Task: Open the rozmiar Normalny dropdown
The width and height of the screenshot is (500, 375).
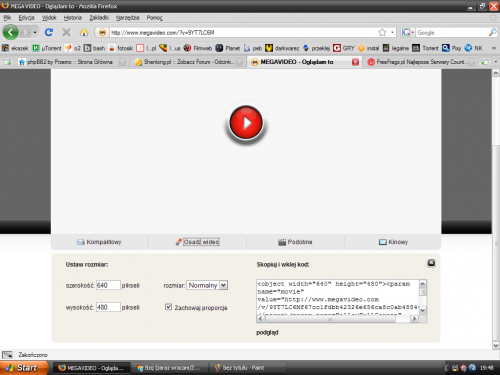Action: coord(207,285)
